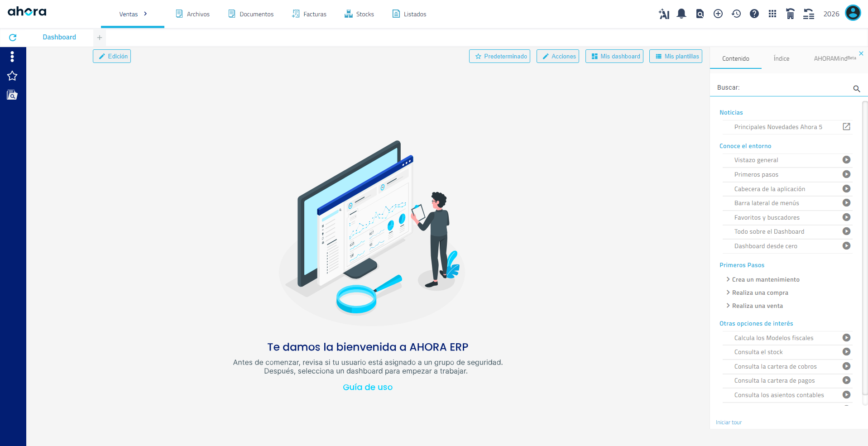868x446 pixels.
Task: Open the Listados menu
Action: 409,14
